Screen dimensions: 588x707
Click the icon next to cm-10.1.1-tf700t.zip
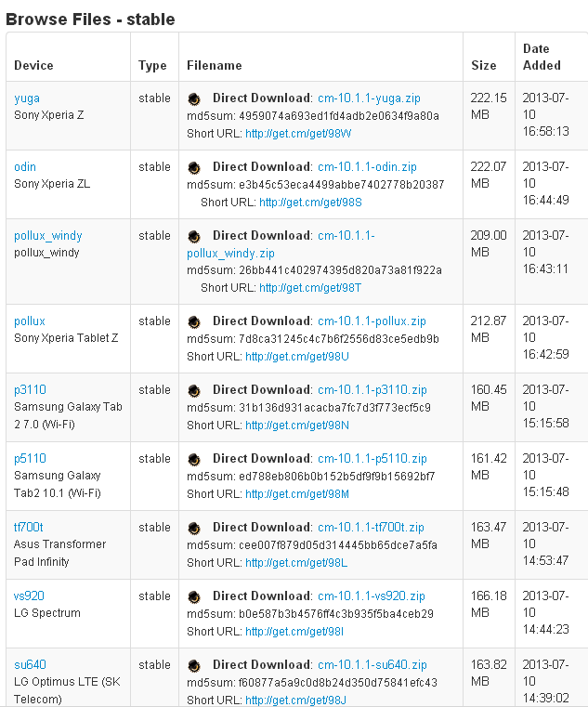194,528
